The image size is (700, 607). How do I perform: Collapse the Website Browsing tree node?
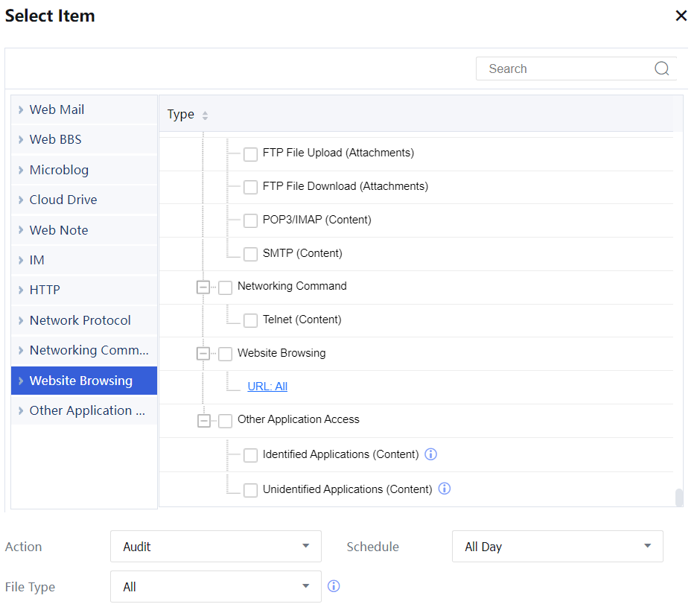pos(203,354)
